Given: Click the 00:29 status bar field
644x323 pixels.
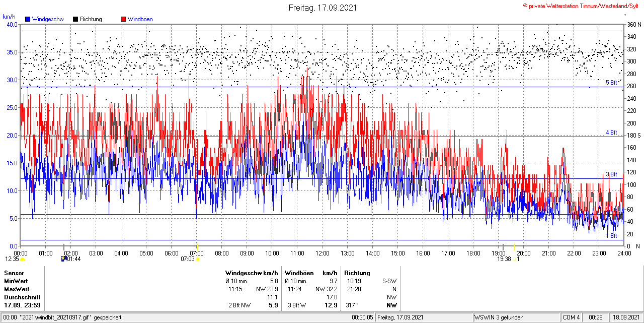Looking at the screenshot, I should [x=596, y=317].
